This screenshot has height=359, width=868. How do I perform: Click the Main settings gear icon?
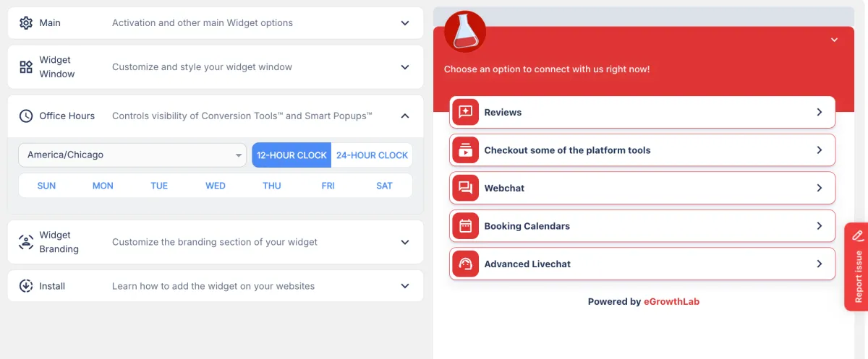coord(26,23)
